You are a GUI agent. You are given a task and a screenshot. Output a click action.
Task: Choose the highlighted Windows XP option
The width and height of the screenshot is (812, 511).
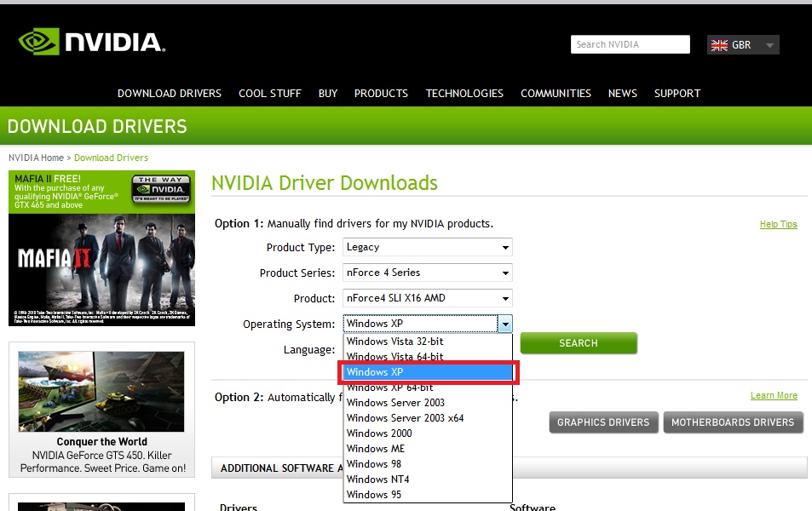pos(428,371)
